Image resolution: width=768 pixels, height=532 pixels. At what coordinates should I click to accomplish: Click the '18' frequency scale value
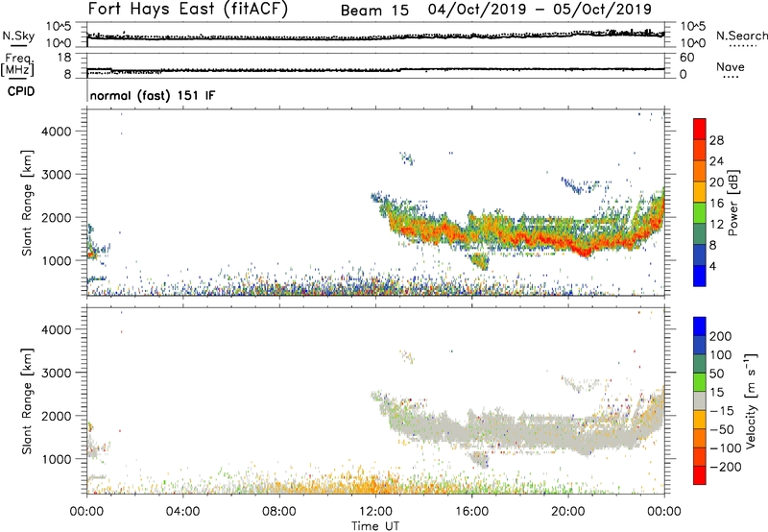[x=64, y=58]
